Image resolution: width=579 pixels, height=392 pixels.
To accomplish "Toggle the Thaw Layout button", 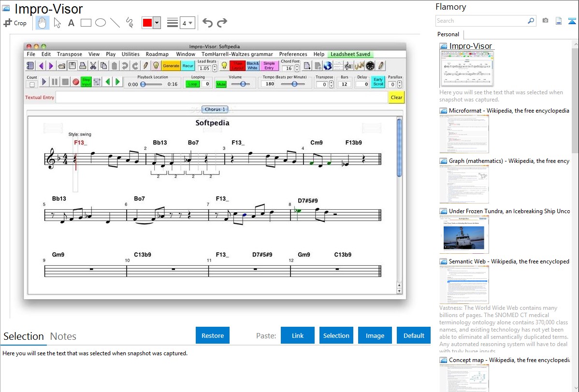I will pos(237,66).
